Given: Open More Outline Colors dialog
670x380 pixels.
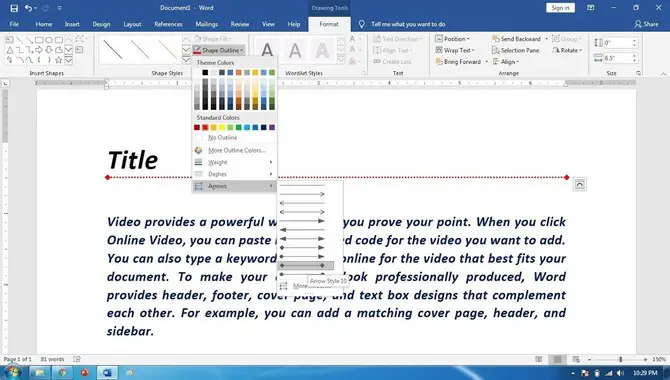Looking at the screenshot, I should (235, 150).
